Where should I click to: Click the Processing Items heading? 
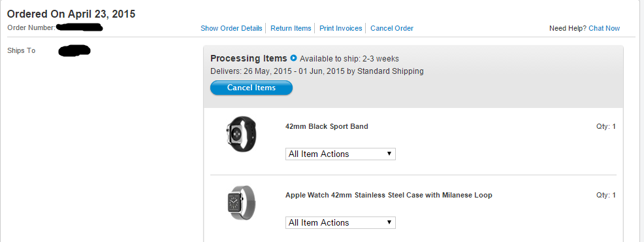[248, 58]
